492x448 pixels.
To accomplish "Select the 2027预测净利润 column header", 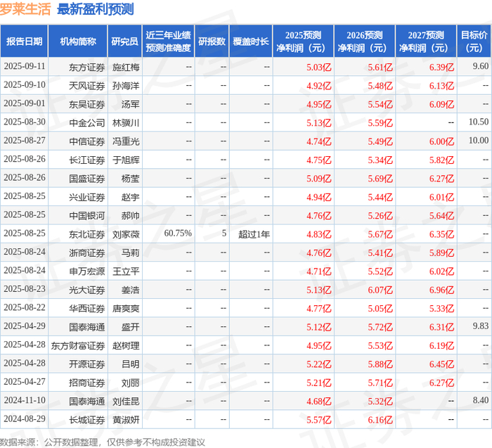I will pos(426,41).
